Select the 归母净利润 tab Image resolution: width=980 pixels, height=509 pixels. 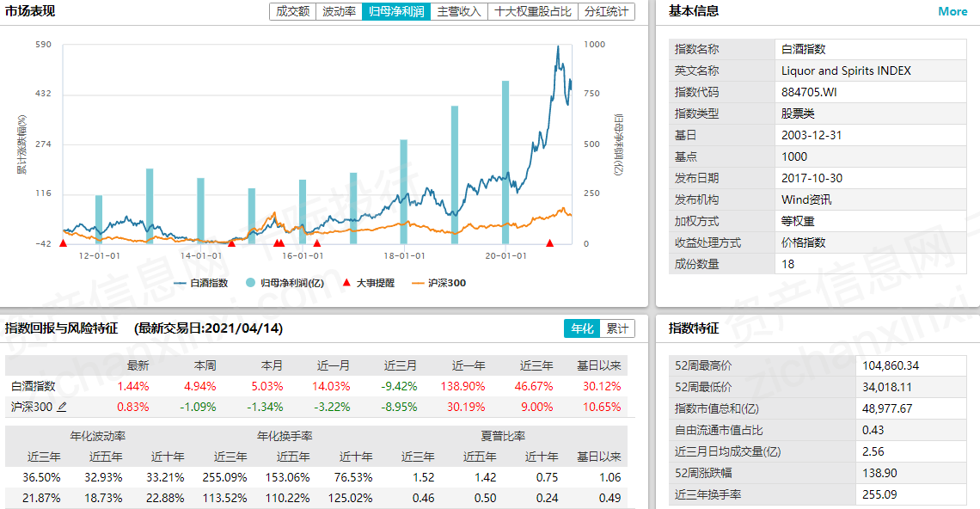pyautogui.click(x=395, y=12)
